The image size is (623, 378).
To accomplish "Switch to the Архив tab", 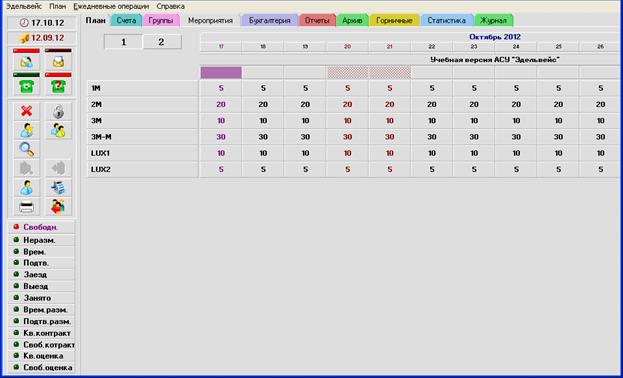I will pos(352,20).
